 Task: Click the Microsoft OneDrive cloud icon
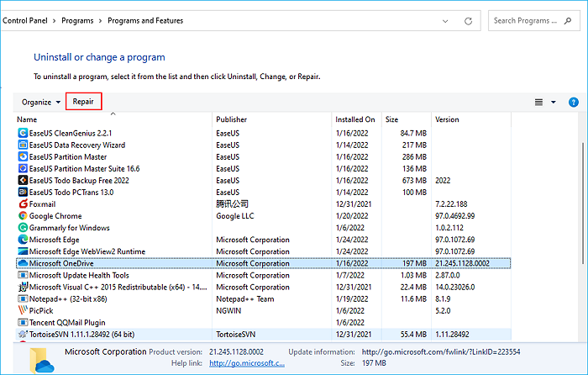[x=23, y=263]
